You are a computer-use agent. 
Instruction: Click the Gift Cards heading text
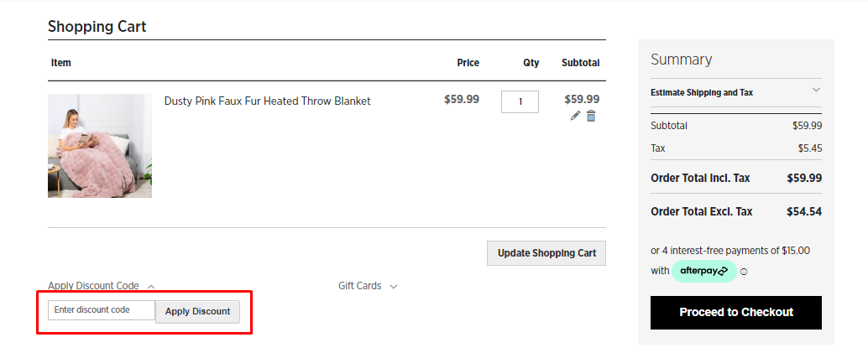coord(359,286)
